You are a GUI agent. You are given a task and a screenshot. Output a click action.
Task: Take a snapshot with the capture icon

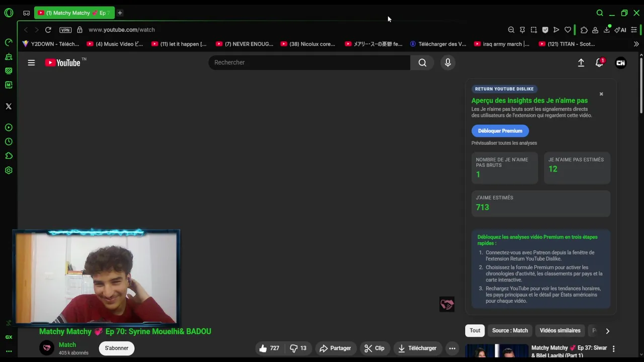pos(534,30)
